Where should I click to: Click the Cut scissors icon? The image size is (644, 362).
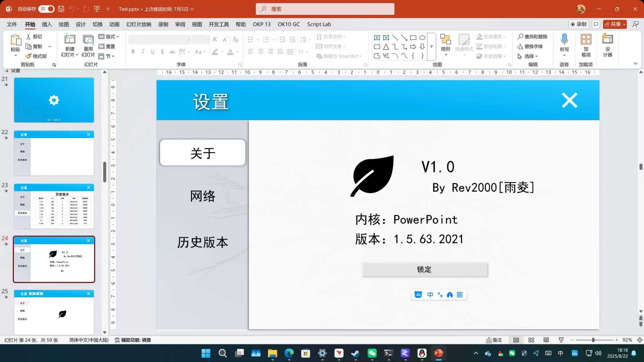coord(28,36)
